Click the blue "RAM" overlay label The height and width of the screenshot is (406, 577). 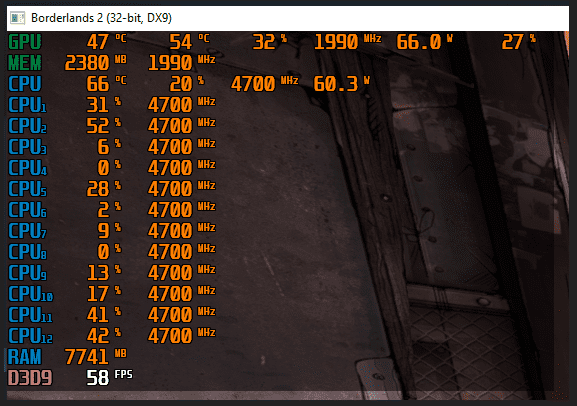25,357
